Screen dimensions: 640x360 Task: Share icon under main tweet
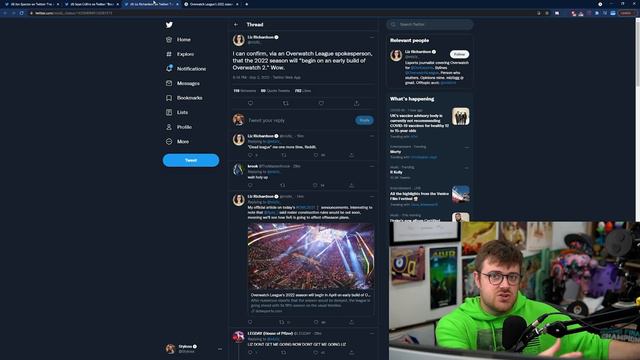(356, 103)
